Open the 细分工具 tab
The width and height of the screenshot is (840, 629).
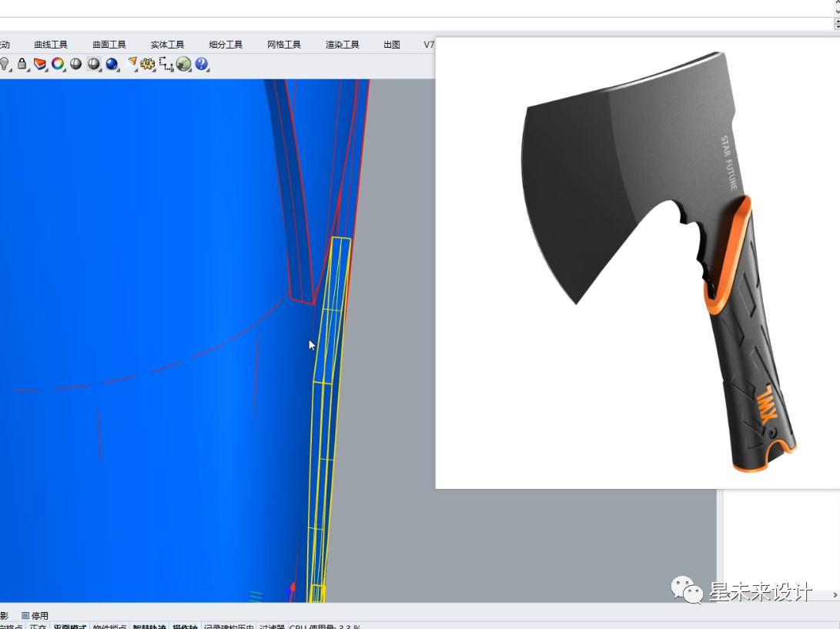click(x=226, y=45)
